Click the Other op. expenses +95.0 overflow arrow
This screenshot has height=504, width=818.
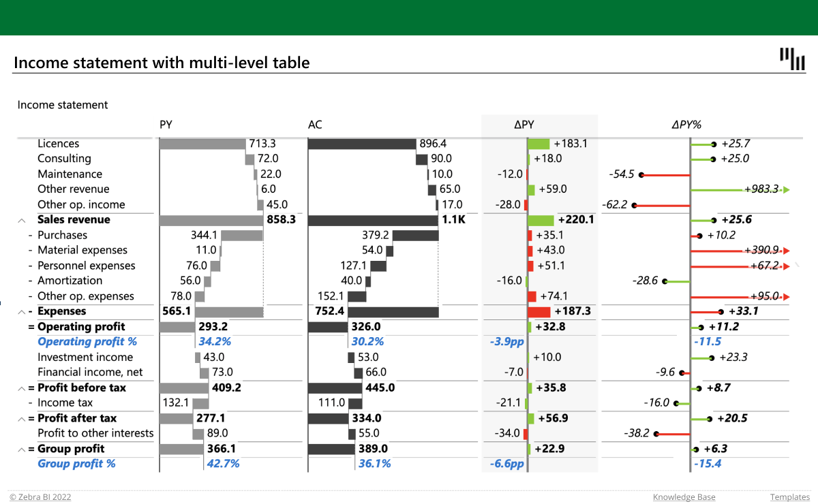point(786,296)
